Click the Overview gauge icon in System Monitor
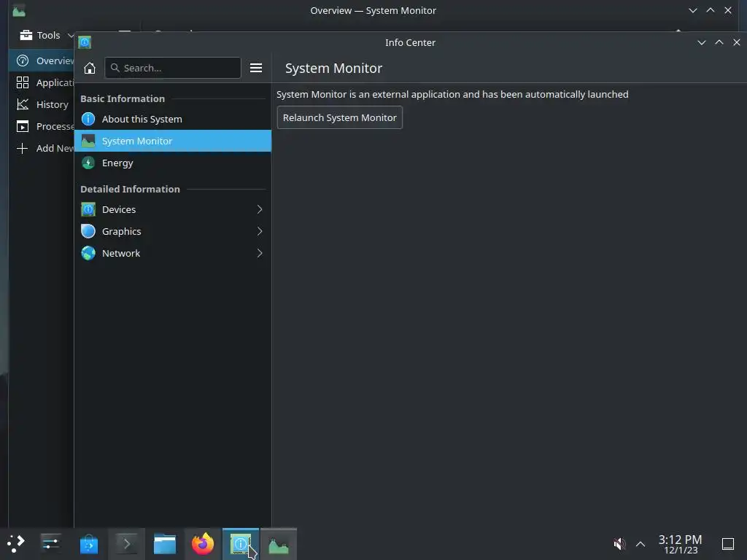Image resolution: width=747 pixels, height=560 pixels. [23, 61]
